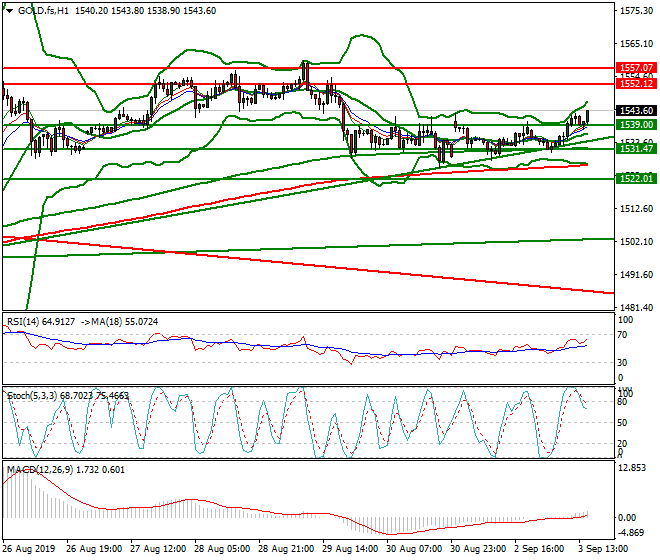Viewport: 660px width, 560px height.
Task: Click the 30 Aug 07:00 time axis label
Action: tap(414, 549)
